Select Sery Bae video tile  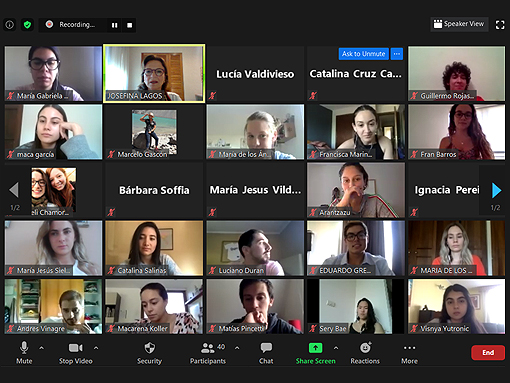[x=356, y=306]
